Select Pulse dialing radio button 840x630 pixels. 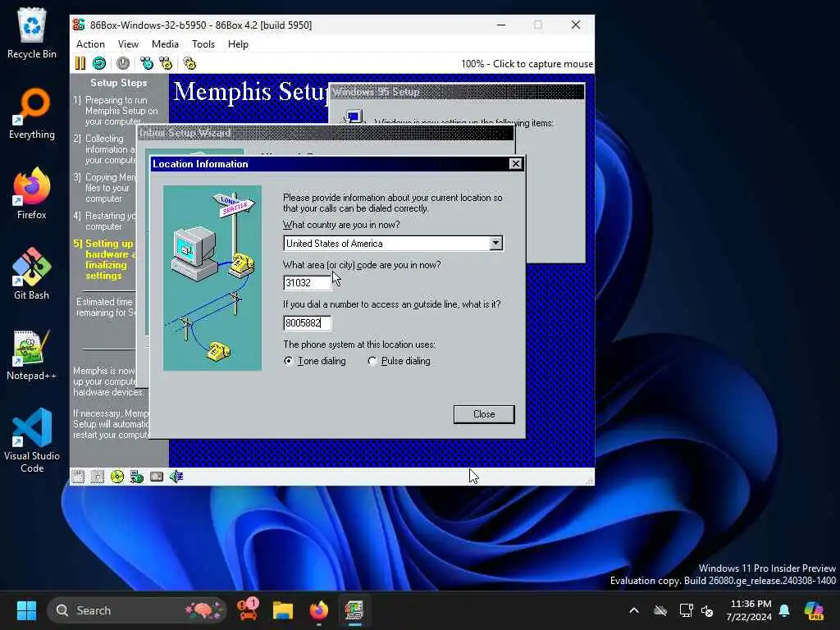[372, 361]
